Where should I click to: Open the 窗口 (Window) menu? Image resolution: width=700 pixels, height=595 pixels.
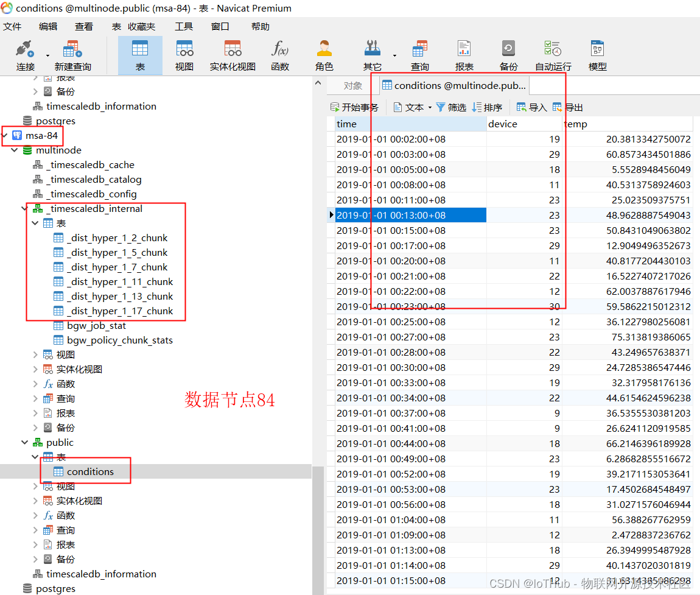click(x=220, y=26)
